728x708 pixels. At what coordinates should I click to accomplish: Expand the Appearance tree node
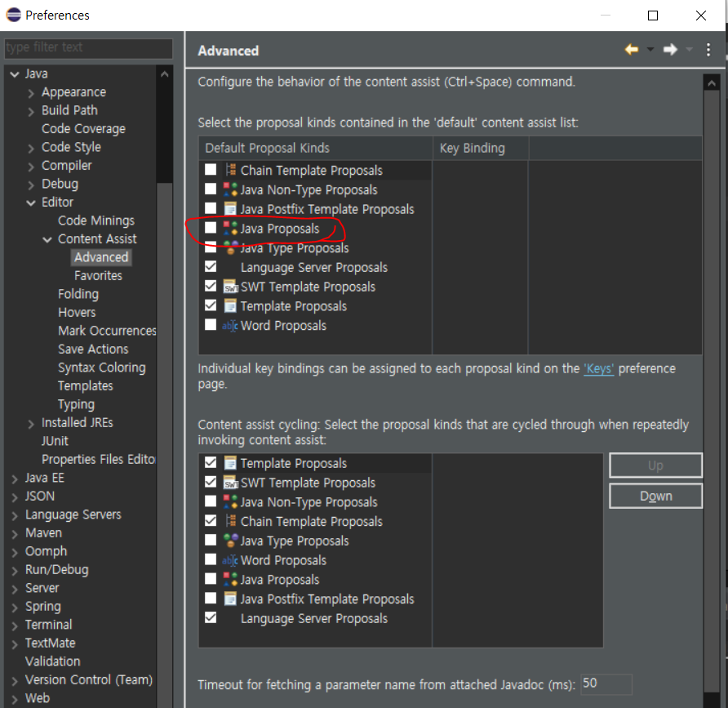[x=31, y=93]
